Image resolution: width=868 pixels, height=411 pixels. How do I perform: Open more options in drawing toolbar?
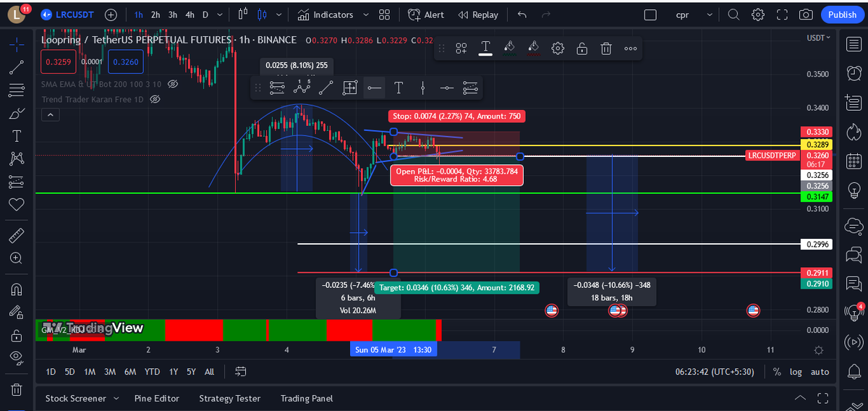tap(631, 48)
